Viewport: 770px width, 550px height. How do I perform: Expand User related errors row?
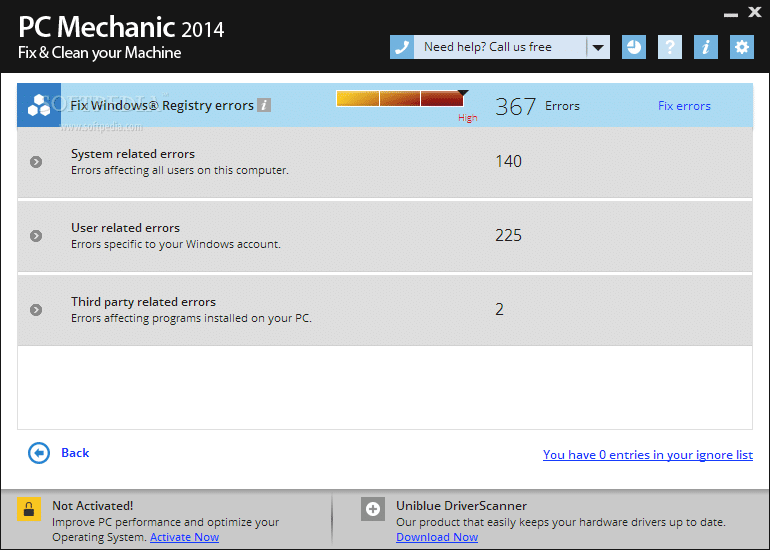[x=36, y=236]
